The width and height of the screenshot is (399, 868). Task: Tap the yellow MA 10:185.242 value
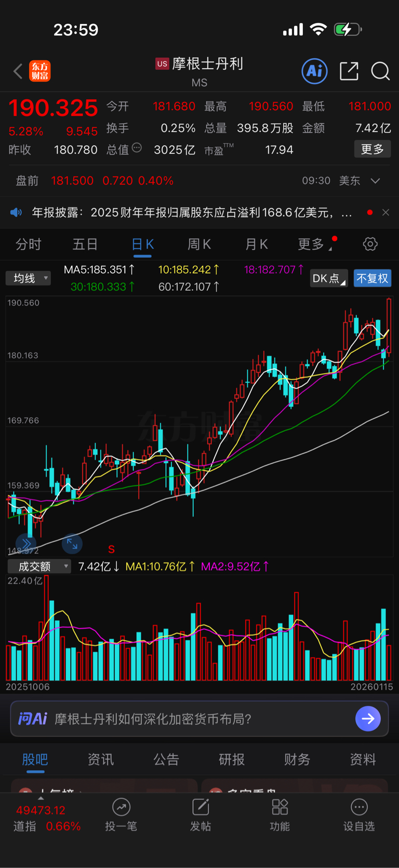pos(189,269)
